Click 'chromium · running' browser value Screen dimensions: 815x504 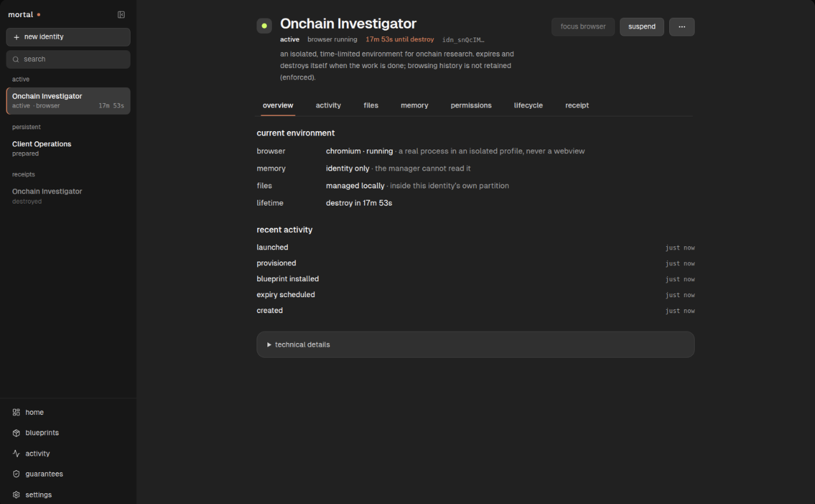click(359, 151)
